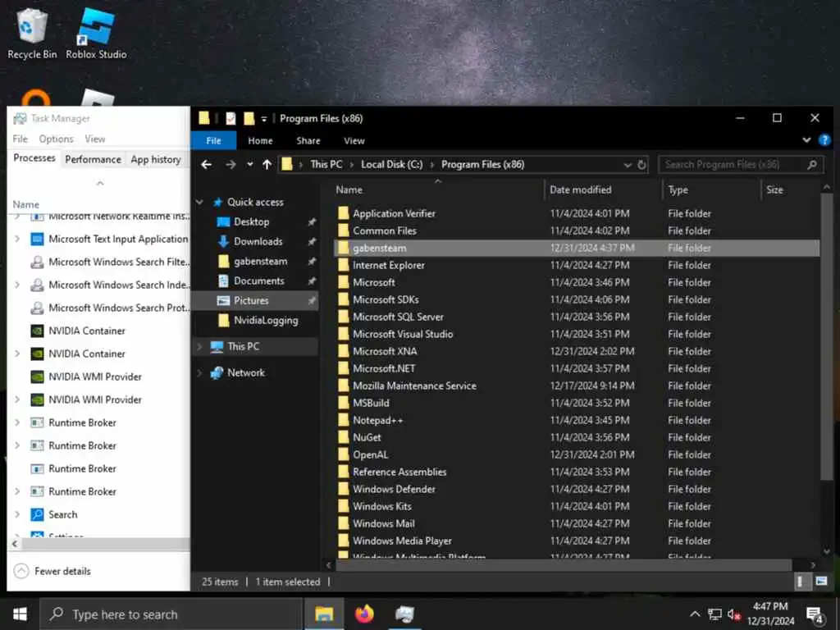Image resolution: width=840 pixels, height=630 pixels.
Task: Click the file list horizontal scrollbar
Action: tap(562, 564)
